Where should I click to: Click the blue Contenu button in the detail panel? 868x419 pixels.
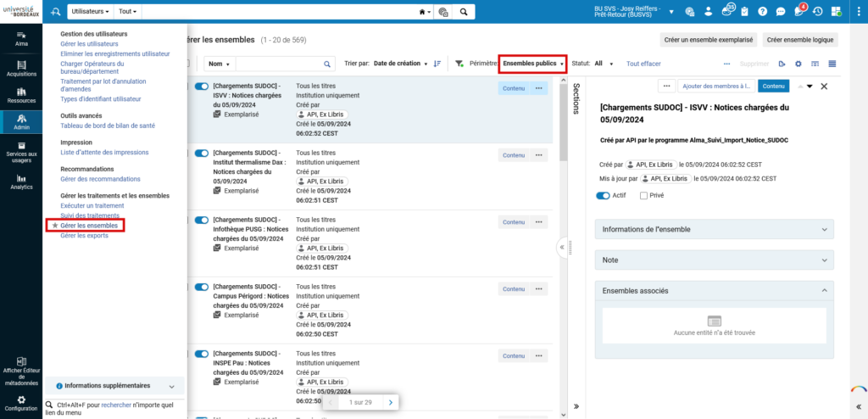coord(773,86)
